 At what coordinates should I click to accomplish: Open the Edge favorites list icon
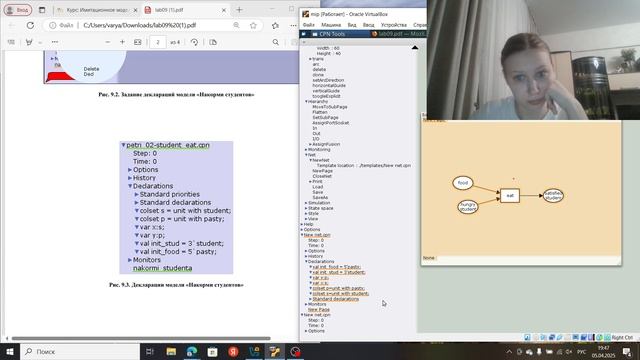(x=276, y=25)
